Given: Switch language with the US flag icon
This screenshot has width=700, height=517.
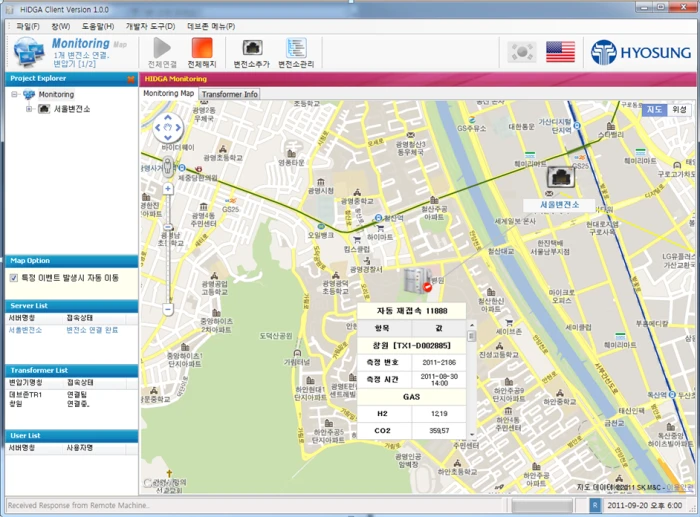Looking at the screenshot, I should [560, 52].
